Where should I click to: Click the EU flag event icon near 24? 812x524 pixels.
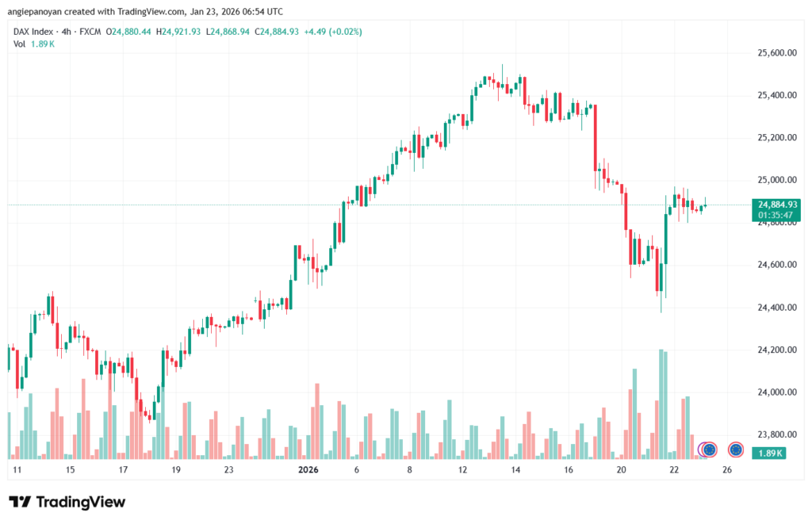click(709, 449)
